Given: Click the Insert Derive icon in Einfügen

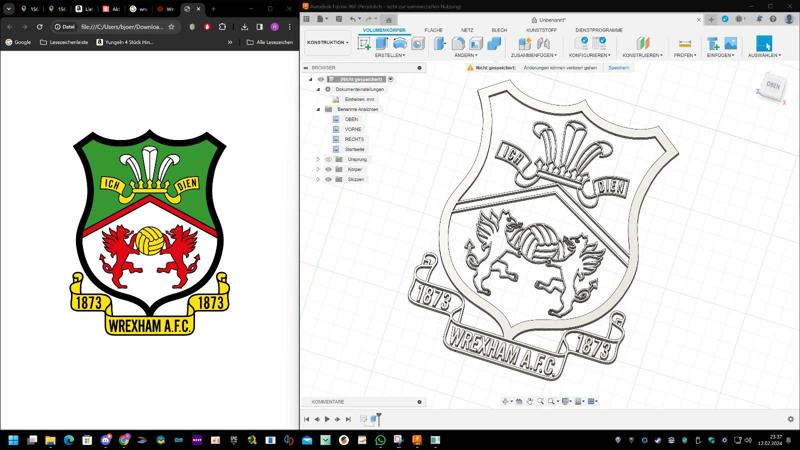Looking at the screenshot, I should 713,44.
